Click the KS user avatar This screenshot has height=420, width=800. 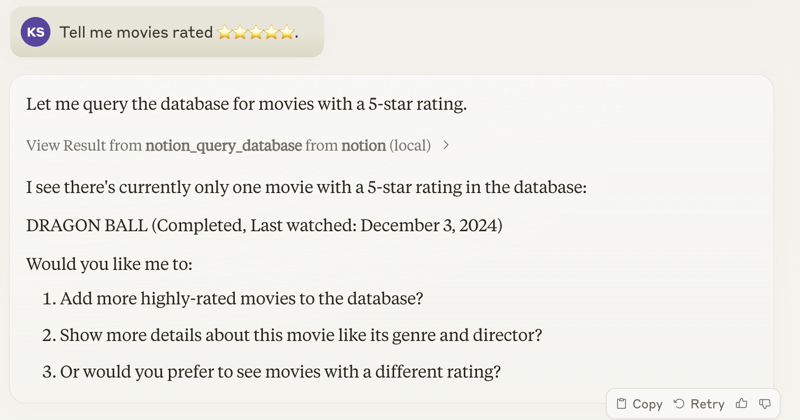pos(35,32)
